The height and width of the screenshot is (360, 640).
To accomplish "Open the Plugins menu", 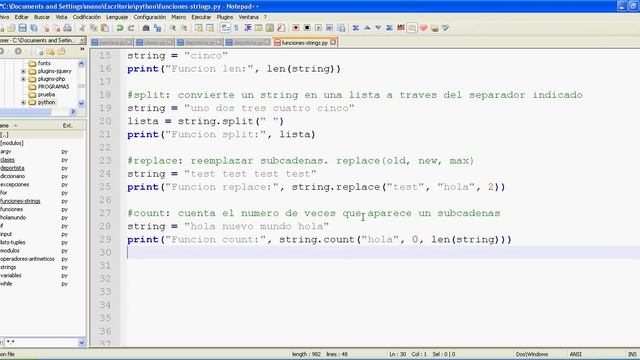I will click(x=224, y=17).
